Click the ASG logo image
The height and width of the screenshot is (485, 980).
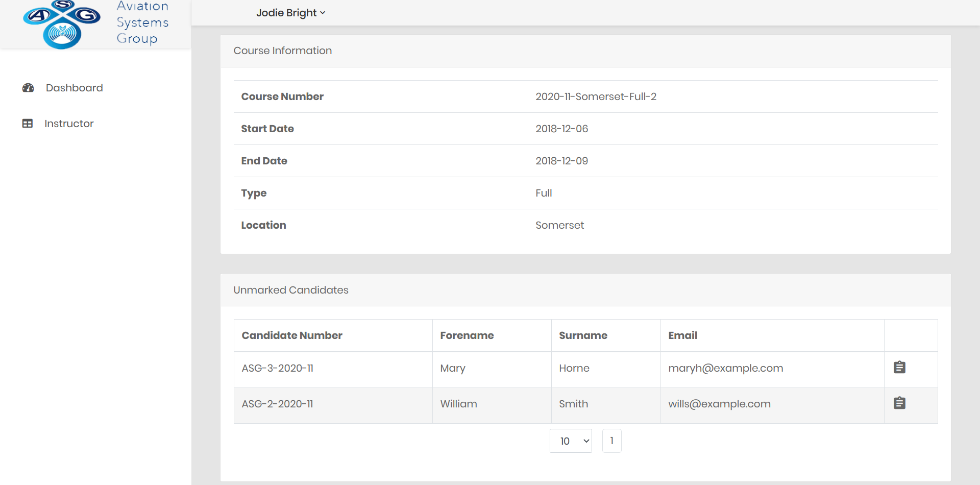click(62, 25)
